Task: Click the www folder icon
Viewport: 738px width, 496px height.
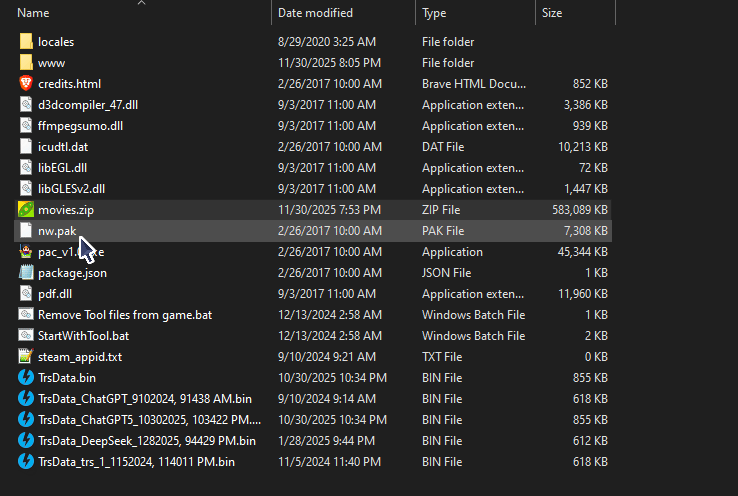Action: pyautogui.click(x=26, y=63)
